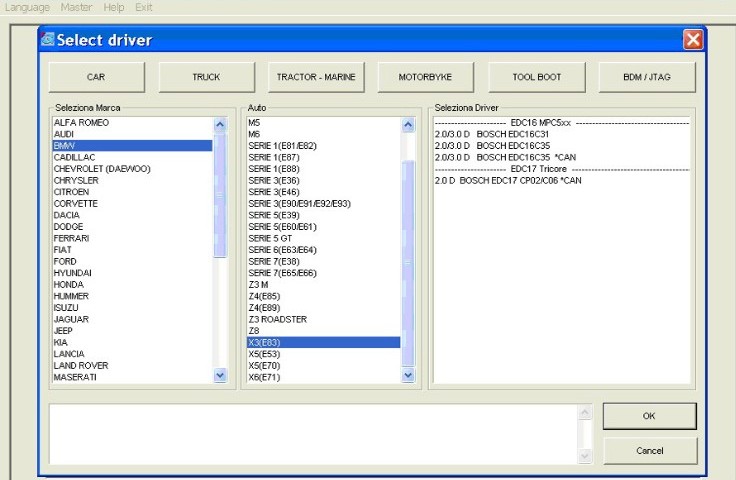
Task: Pick Z3 ROADSTER model
Action: [x=323, y=319]
